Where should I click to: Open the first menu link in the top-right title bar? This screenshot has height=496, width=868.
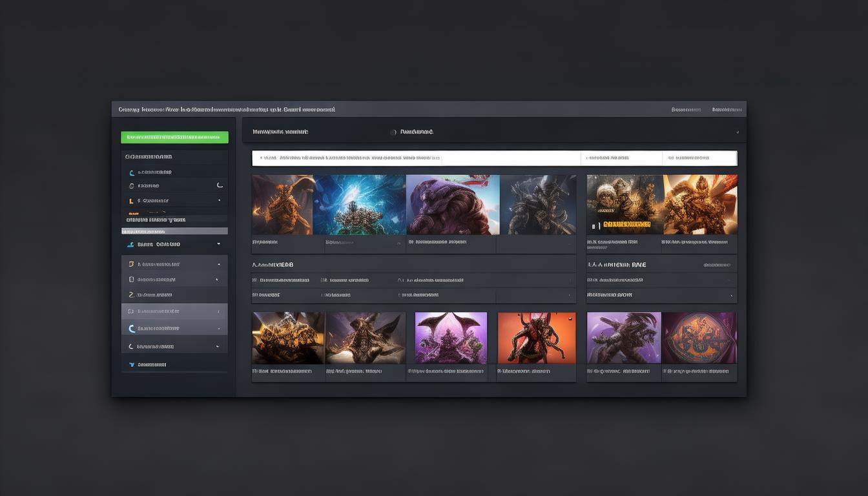685,110
